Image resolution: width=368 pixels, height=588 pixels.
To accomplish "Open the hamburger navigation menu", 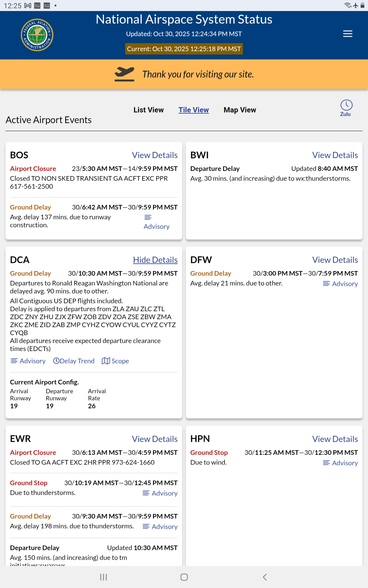I will click(347, 34).
